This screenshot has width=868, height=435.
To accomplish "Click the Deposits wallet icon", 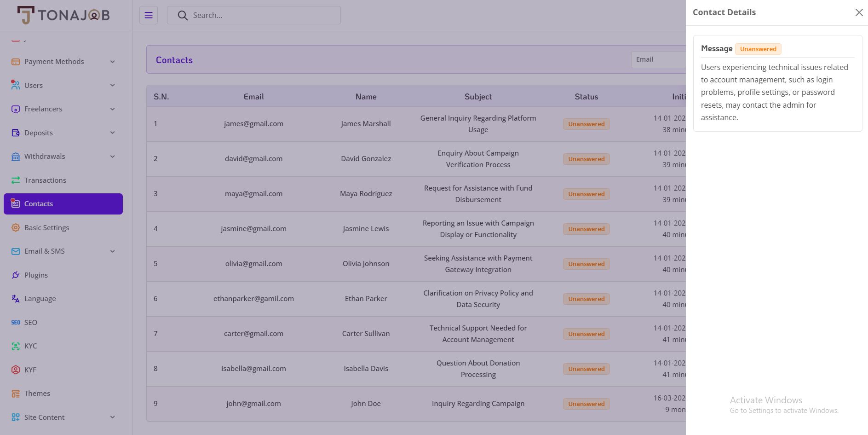I will (16, 133).
